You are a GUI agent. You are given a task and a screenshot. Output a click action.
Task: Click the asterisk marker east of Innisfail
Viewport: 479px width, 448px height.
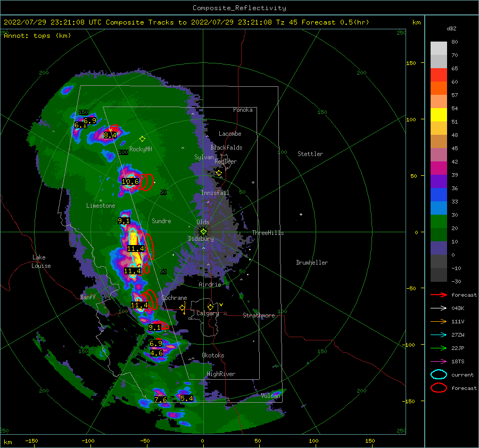253,183
